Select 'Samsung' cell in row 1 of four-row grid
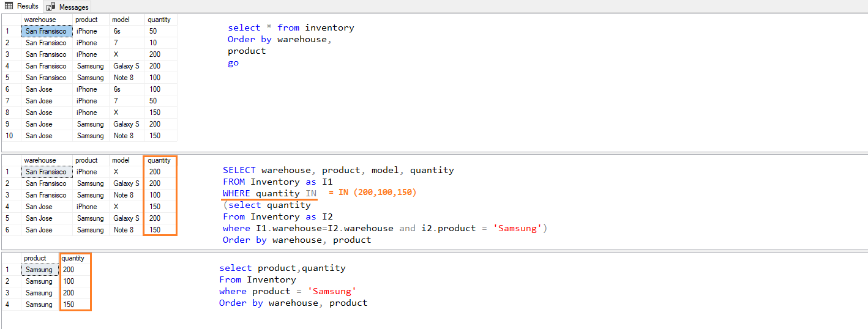Viewport: 868px width, 329px height. (40, 270)
